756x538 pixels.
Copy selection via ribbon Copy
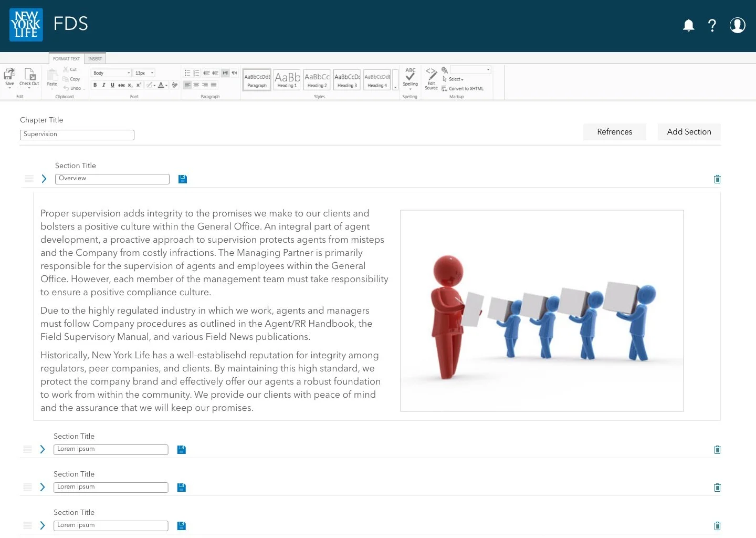point(71,79)
